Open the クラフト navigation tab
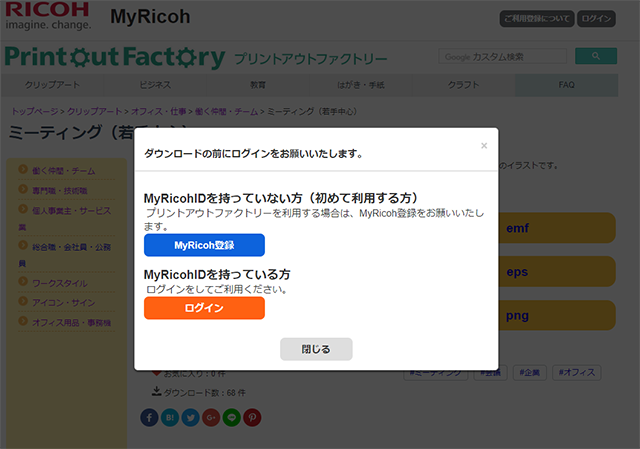This screenshot has width=640, height=449. click(464, 85)
